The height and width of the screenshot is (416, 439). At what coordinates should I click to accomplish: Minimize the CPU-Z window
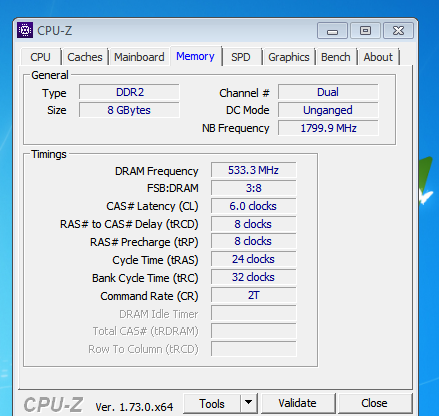(x=332, y=31)
